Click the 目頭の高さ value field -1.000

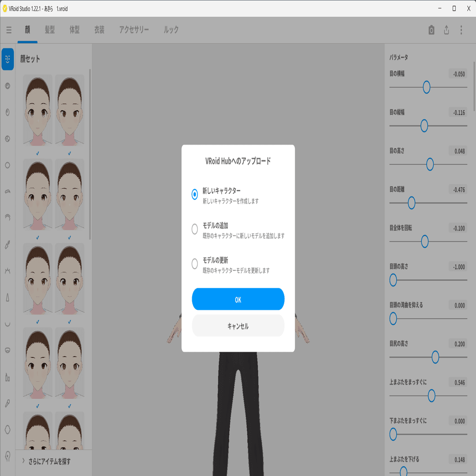[x=458, y=267]
